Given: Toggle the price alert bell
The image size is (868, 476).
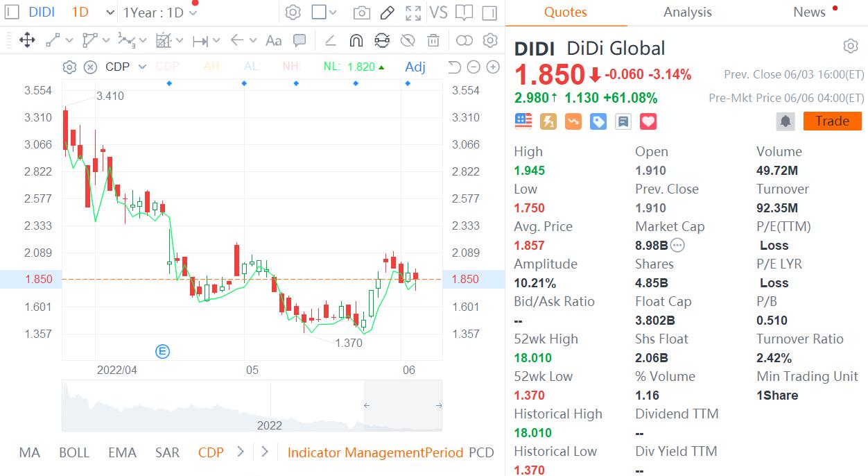Looking at the screenshot, I should 785,121.
